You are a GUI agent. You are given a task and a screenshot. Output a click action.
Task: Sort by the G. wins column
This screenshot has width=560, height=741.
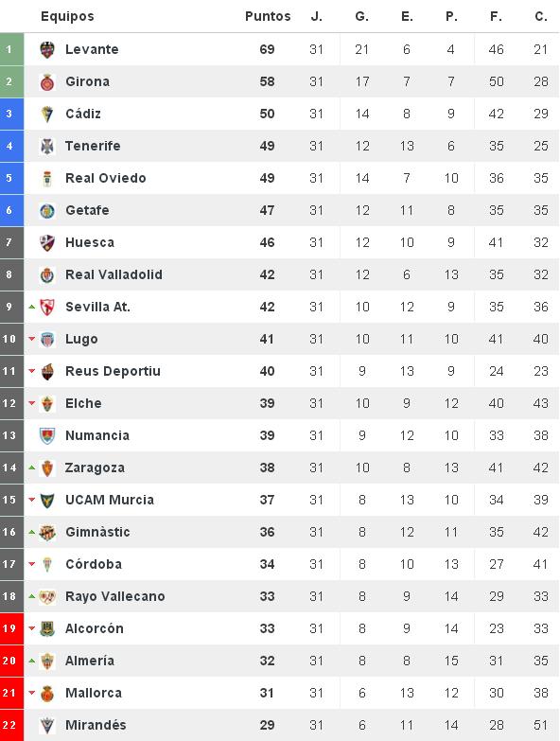pyautogui.click(x=361, y=16)
